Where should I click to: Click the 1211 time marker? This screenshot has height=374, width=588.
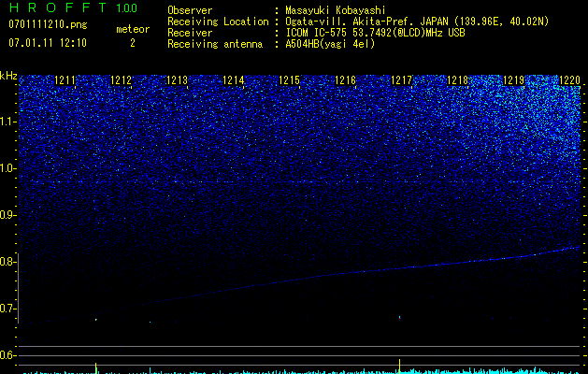65,80
